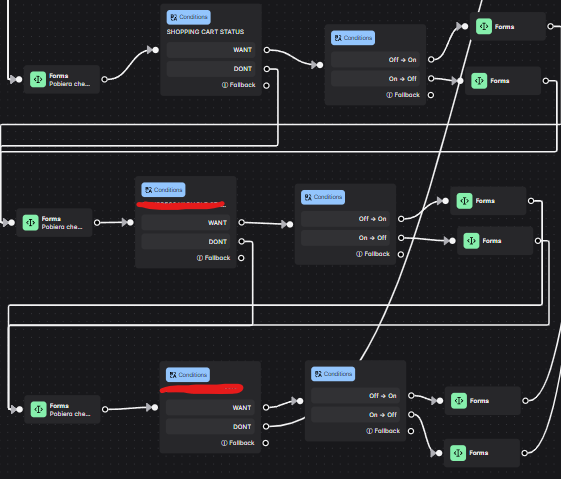Select On → Off row in middle flow

coord(345,238)
